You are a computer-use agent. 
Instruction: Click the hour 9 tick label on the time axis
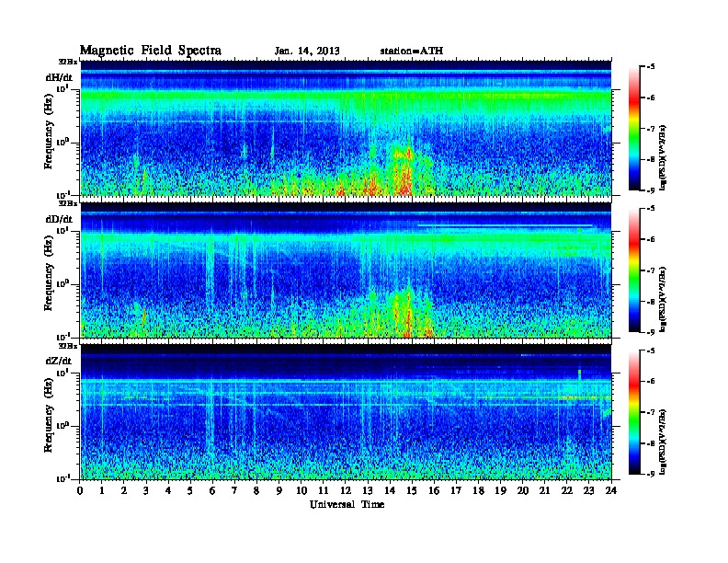pos(279,491)
